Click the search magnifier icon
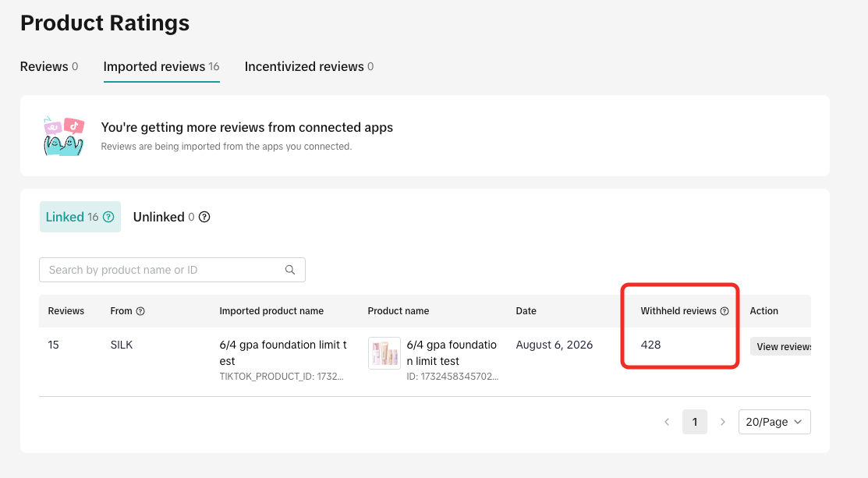Image resolution: width=868 pixels, height=478 pixels. [290, 270]
